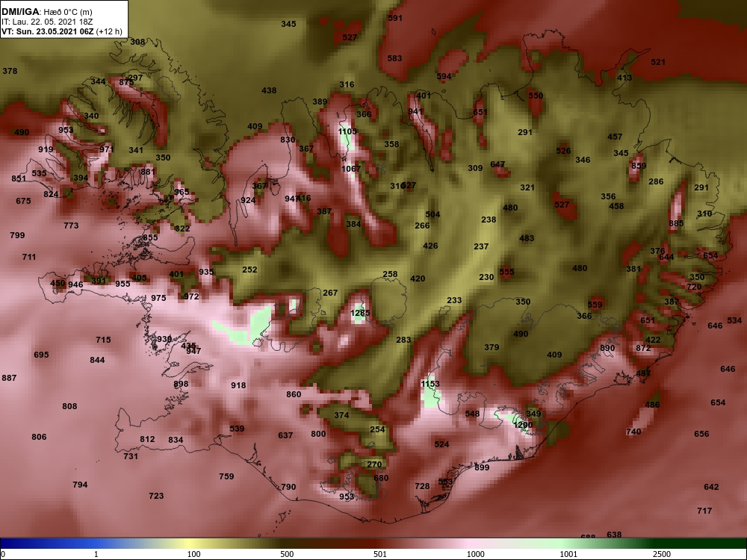Click the map value 759

[x=226, y=476]
